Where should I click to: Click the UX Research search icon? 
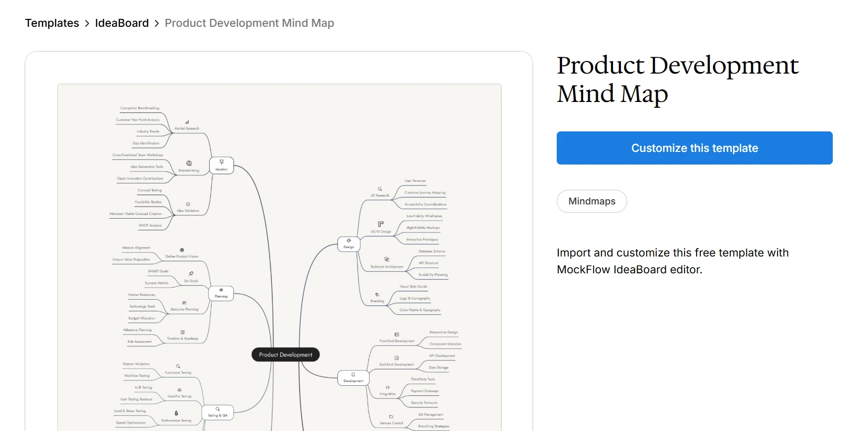(380, 189)
